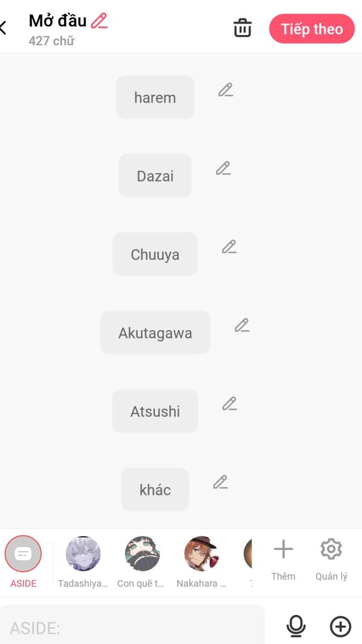362x644 pixels.
Task: Choose the Con quế t... character avatar
Action: coord(142,562)
